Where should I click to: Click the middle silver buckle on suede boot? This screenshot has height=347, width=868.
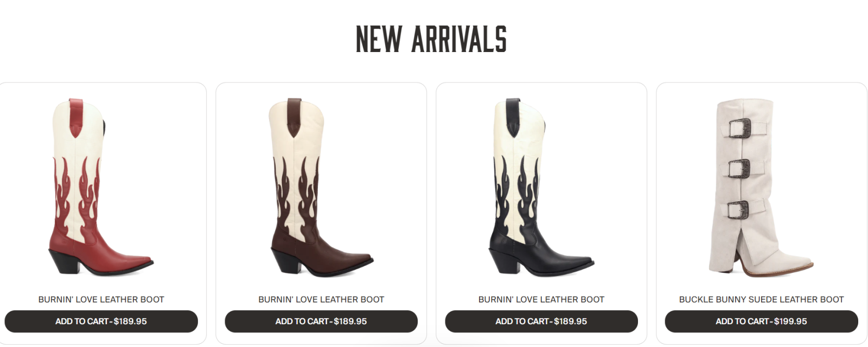coord(738,169)
